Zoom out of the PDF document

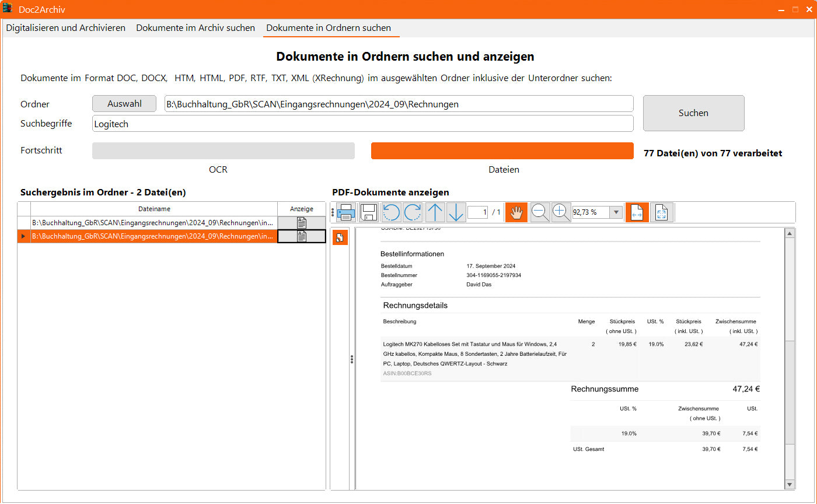tap(540, 212)
